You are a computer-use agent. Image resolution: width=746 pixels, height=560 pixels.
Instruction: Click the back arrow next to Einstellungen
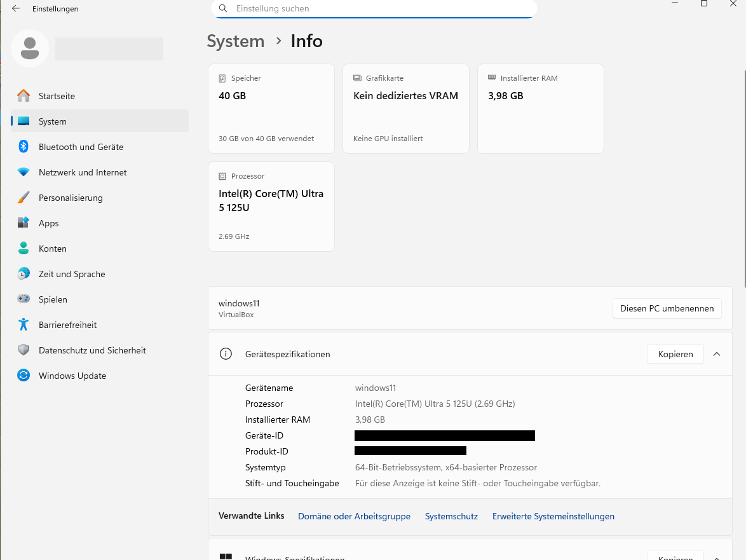click(15, 9)
